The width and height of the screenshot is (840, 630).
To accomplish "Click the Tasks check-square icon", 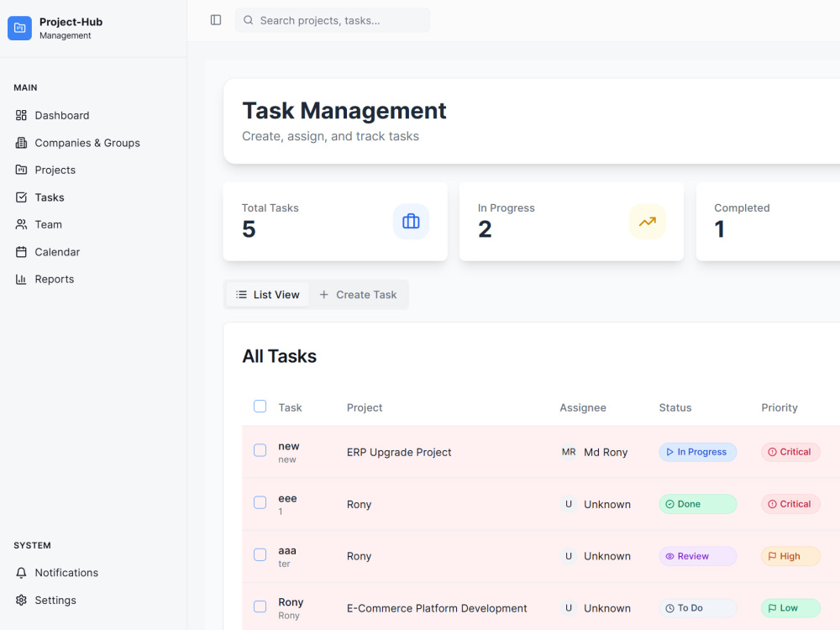I will point(21,197).
